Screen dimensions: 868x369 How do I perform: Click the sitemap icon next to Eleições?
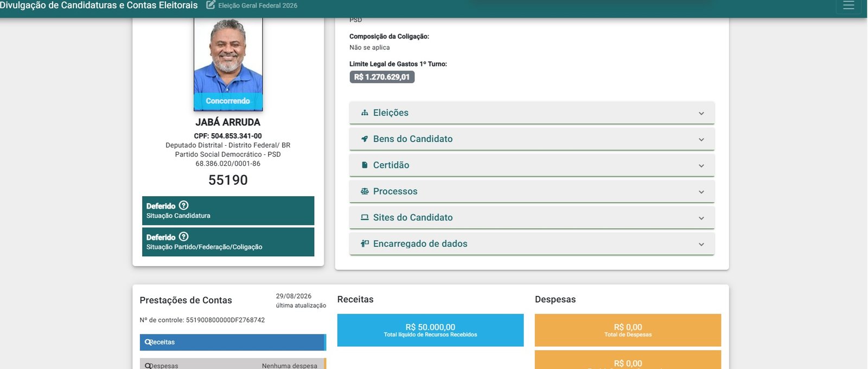tap(365, 113)
